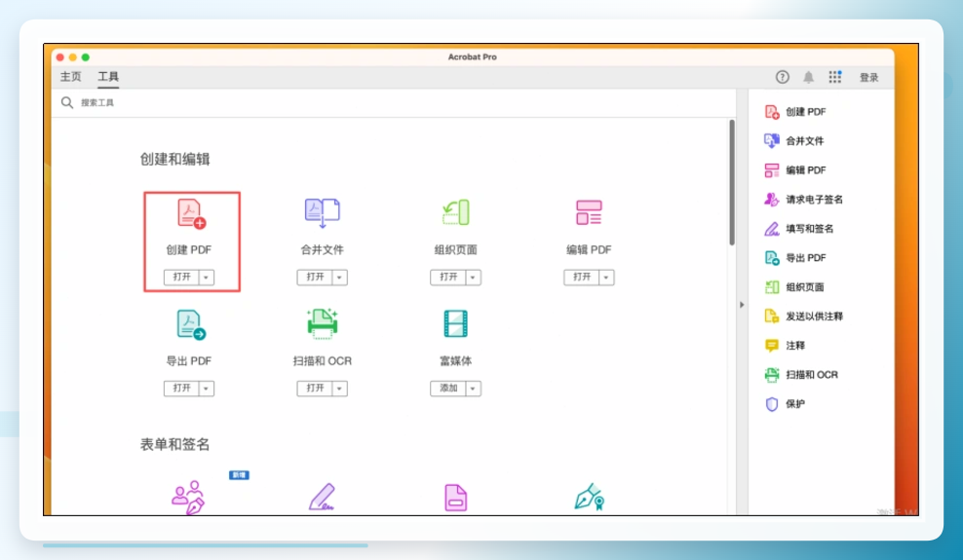Open 导出 PDF from the right sidebar
This screenshot has height=560, width=963.
[x=795, y=258]
